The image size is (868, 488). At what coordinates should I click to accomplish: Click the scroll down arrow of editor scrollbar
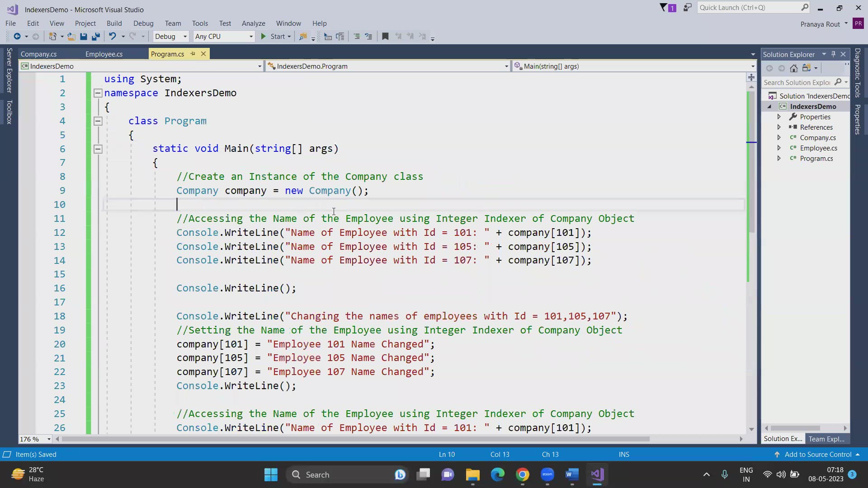click(x=751, y=429)
